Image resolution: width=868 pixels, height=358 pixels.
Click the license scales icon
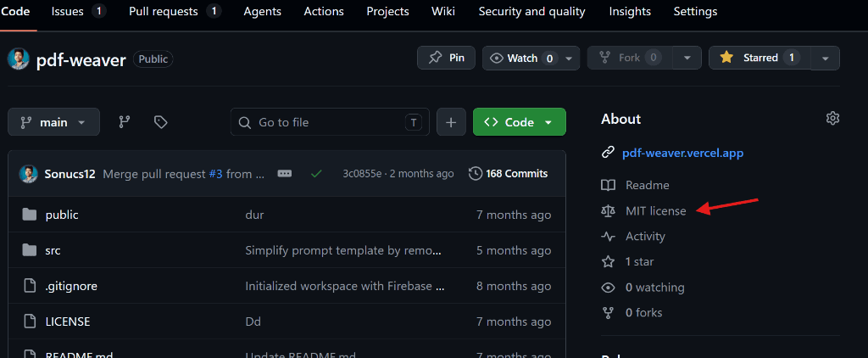point(609,210)
